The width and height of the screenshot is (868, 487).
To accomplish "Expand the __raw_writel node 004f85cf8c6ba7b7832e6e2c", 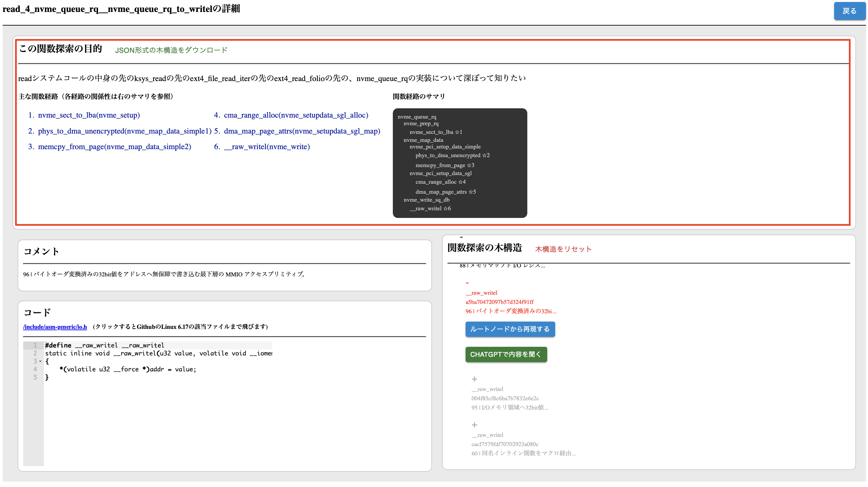I will 474,379.
